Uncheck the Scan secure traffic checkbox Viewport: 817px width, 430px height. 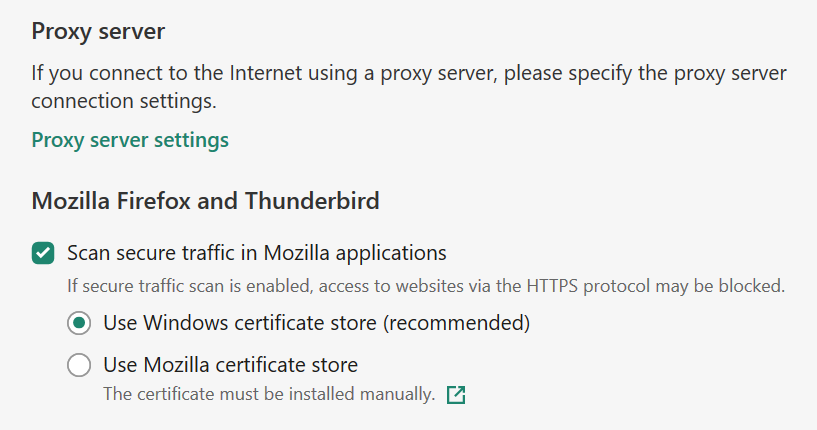coord(43,253)
